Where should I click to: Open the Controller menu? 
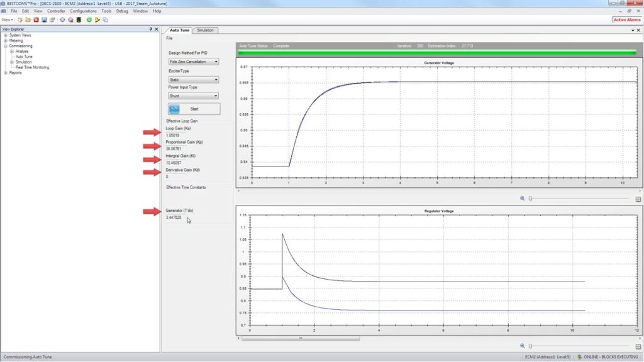point(56,11)
